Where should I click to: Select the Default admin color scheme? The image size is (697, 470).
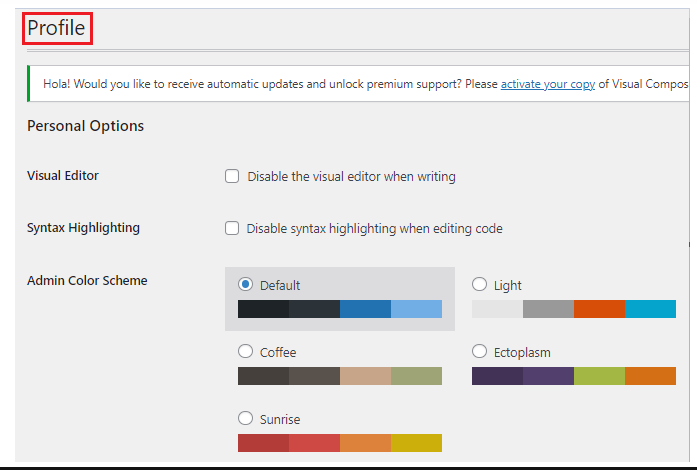(x=245, y=284)
